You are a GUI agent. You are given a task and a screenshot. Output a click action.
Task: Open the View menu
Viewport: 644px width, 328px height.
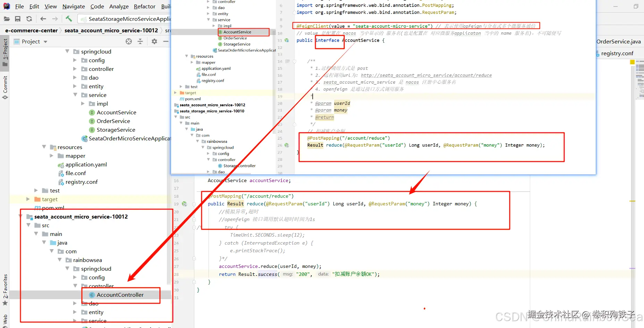click(x=51, y=6)
